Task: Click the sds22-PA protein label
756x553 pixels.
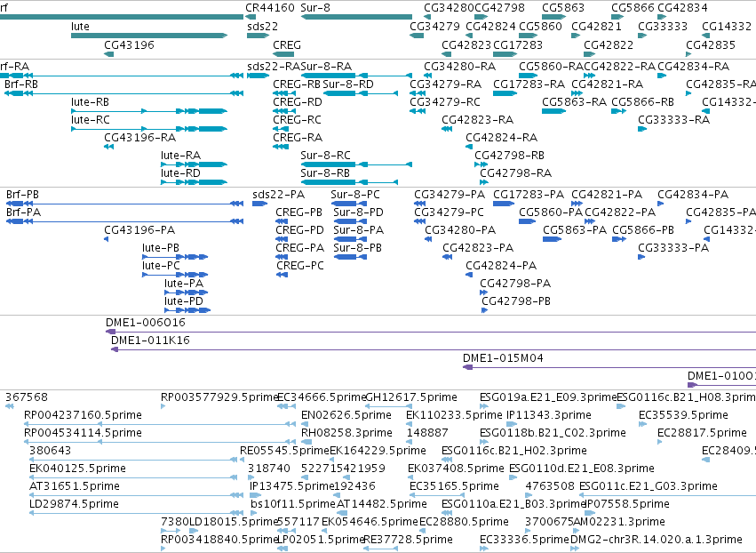Action: [x=279, y=195]
